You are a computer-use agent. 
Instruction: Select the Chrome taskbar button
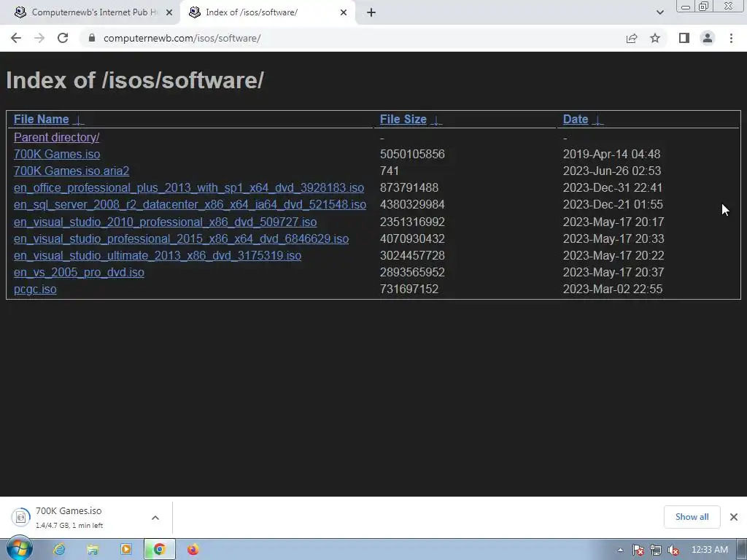coord(160,550)
